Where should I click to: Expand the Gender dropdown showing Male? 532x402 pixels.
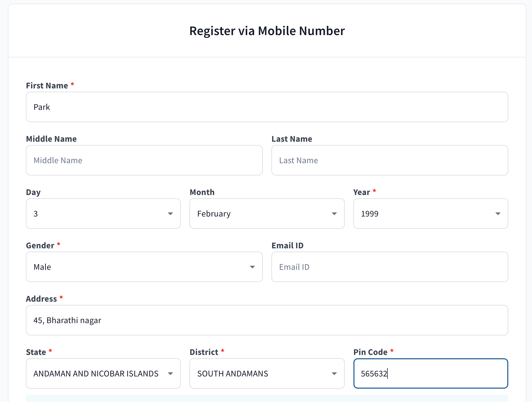point(144,267)
